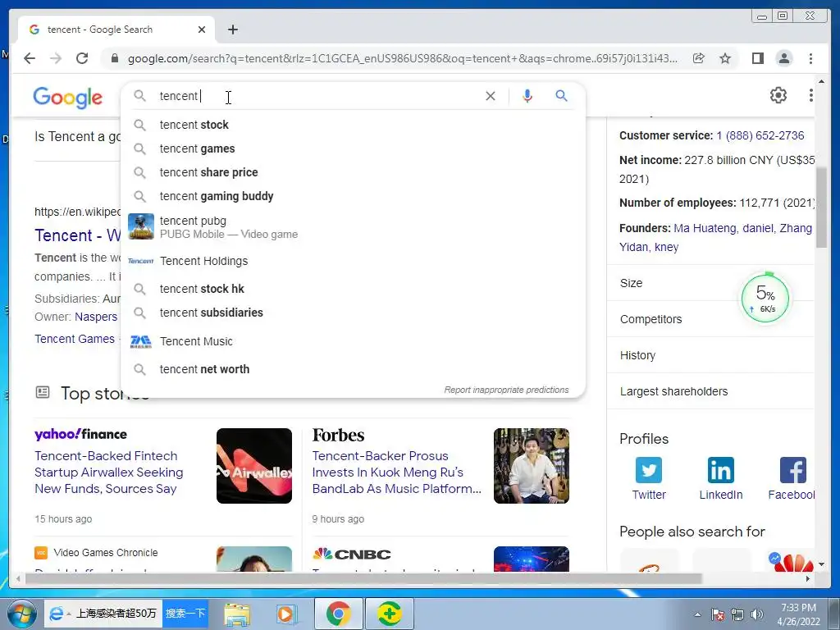Select suggestion 'tencent games'
840x630 pixels.
[353, 148]
